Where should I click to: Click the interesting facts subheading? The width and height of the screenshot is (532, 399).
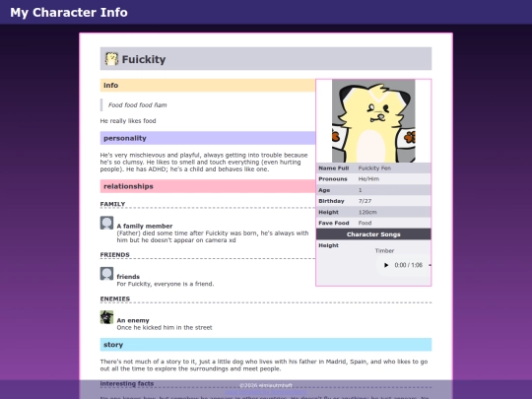(x=127, y=383)
